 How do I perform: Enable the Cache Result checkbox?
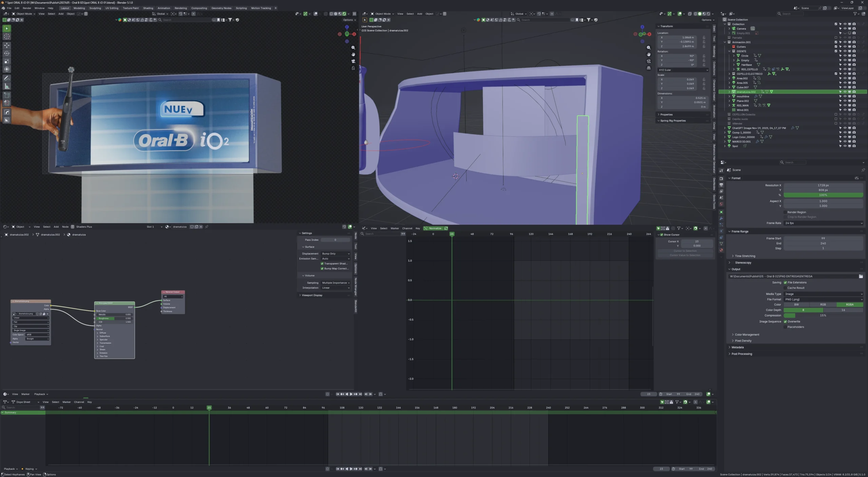pyautogui.click(x=785, y=288)
